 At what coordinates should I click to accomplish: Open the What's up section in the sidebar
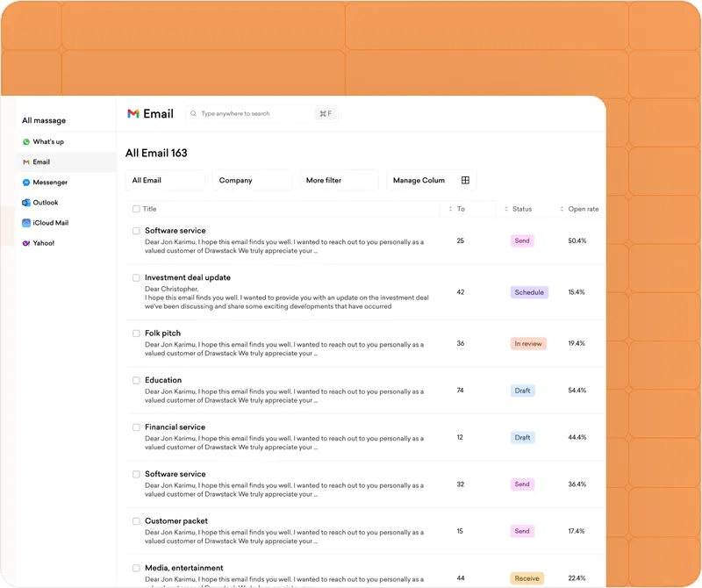(65, 142)
